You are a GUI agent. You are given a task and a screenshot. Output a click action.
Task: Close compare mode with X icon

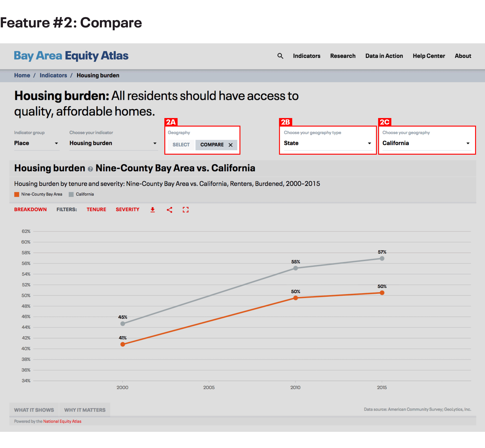coord(231,145)
